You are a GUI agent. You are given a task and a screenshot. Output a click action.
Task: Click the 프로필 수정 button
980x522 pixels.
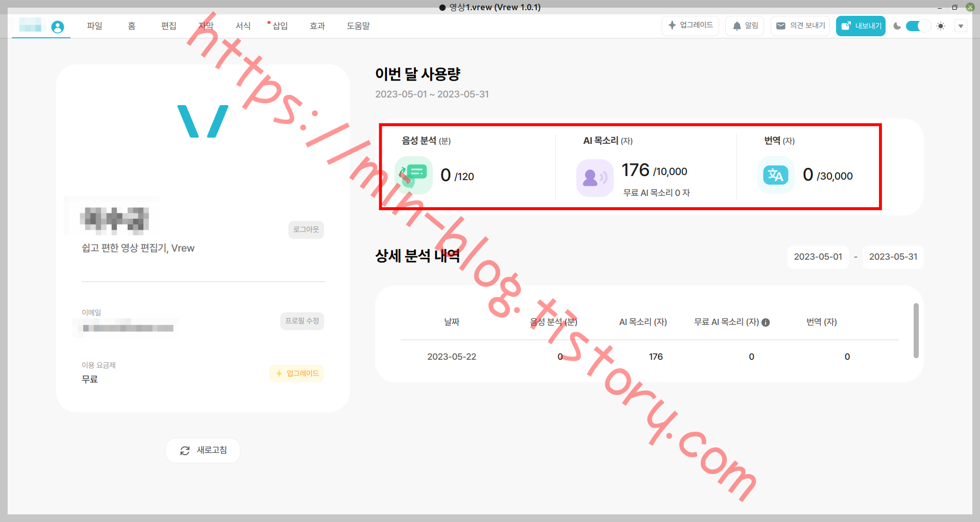coord(302,321)
